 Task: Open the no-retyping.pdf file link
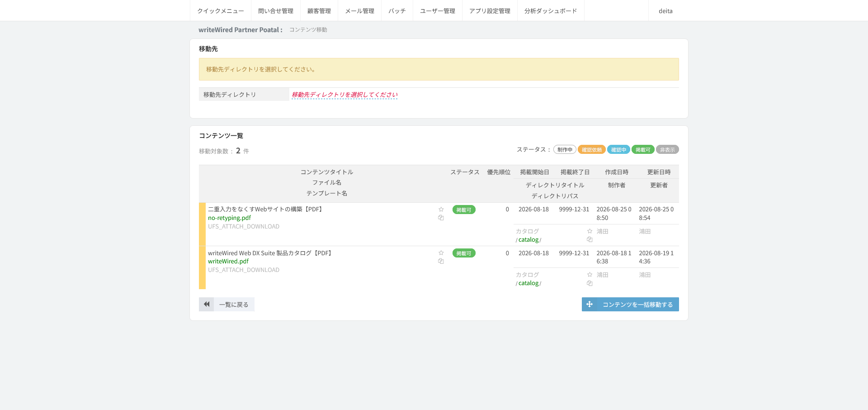(x=229, y=218)
